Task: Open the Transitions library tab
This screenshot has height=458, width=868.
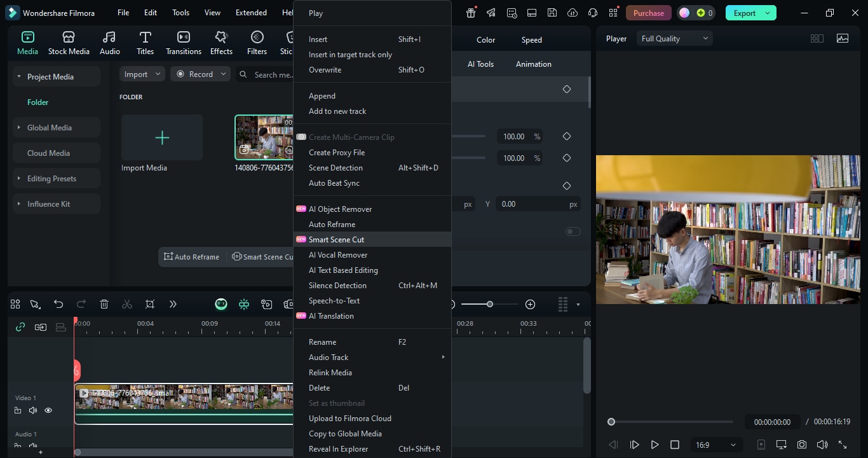Action: click(x=183, y=43)
